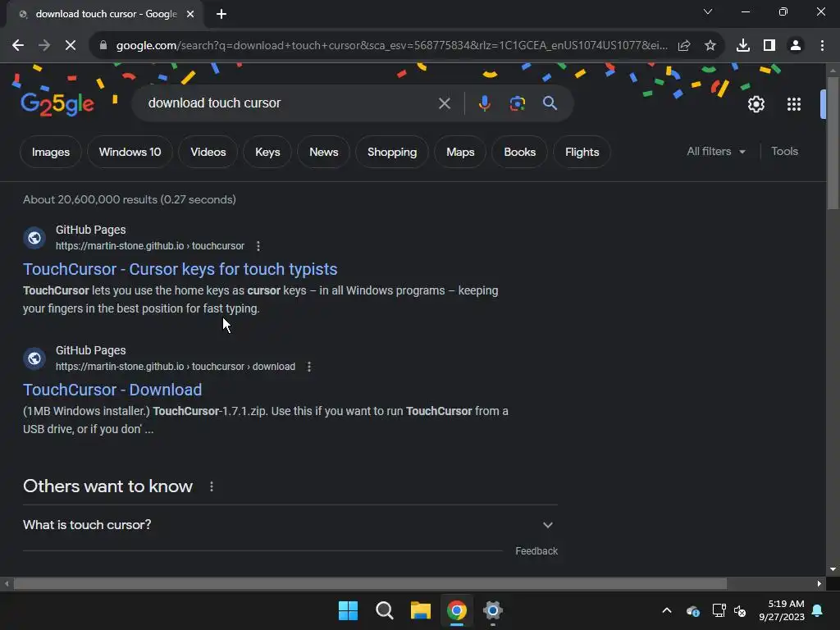The height and width of the screenshot is (630, 840).
Task: Open options for the TouchCursor Download result
Action: pyautogui.click(x=309, y=367)
